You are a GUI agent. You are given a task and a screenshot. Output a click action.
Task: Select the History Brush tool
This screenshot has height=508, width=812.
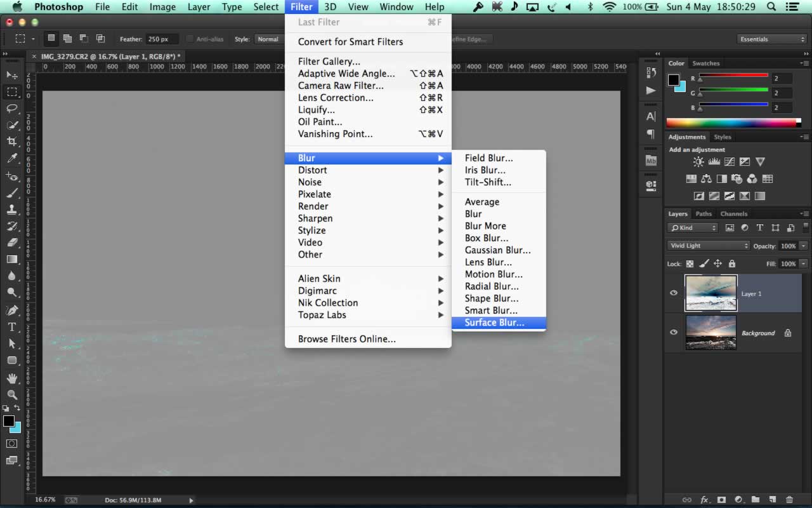click(11, 226)
